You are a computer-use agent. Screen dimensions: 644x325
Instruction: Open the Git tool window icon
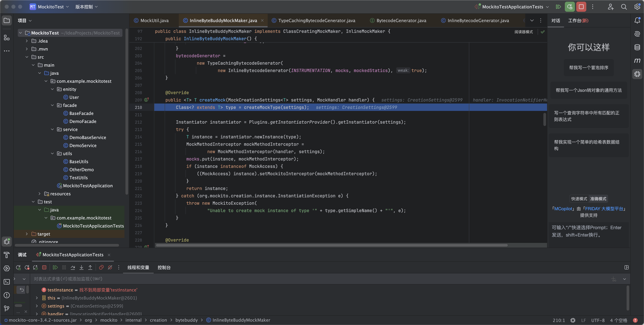(x=7, y=309)
